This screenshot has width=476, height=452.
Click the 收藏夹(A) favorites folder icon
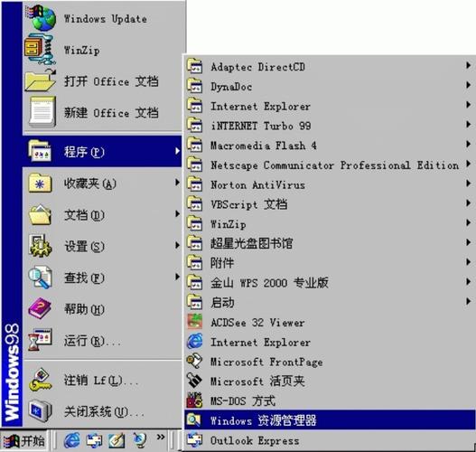click(x=40, y=183)
